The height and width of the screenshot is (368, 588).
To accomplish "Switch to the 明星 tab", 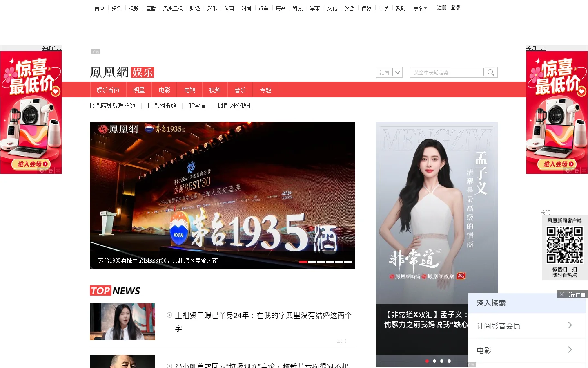I will (139, 90).
